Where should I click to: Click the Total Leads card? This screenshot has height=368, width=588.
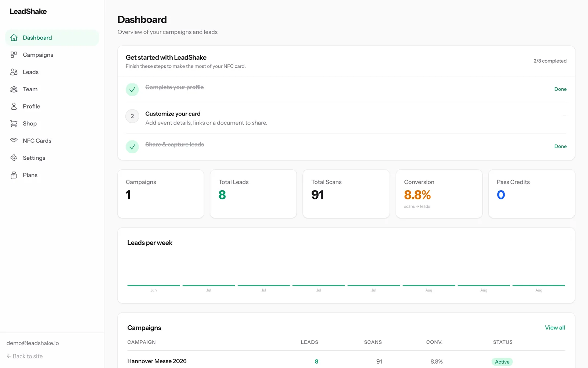pyautogui.click(x=253, y=194)
